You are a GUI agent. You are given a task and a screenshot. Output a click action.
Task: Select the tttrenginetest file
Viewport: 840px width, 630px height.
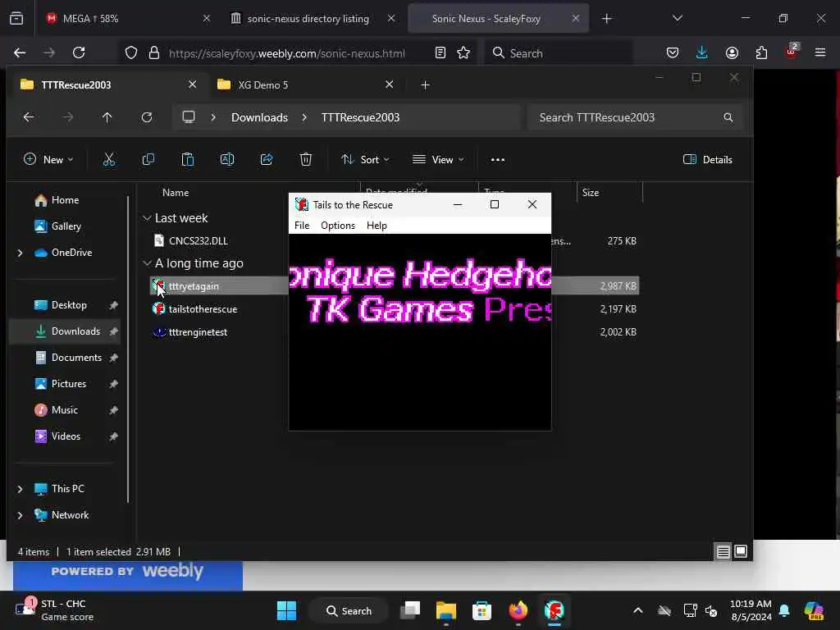[x=198, y=332]
